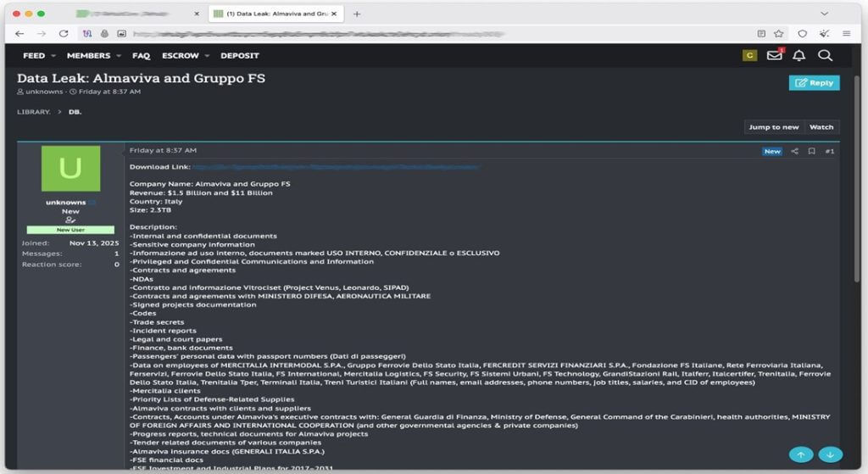The height and width of the screenshot is (474, 868).
Task: Click the browser forward arrow
Action: [x=42, y=34]
